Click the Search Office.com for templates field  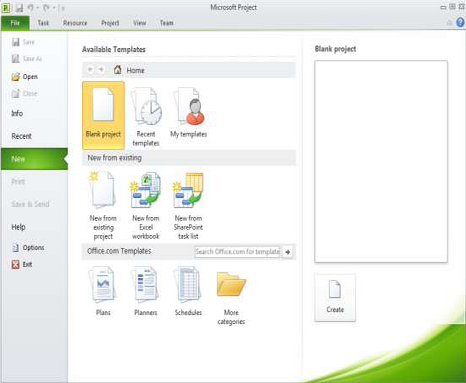tap(237, 252)
